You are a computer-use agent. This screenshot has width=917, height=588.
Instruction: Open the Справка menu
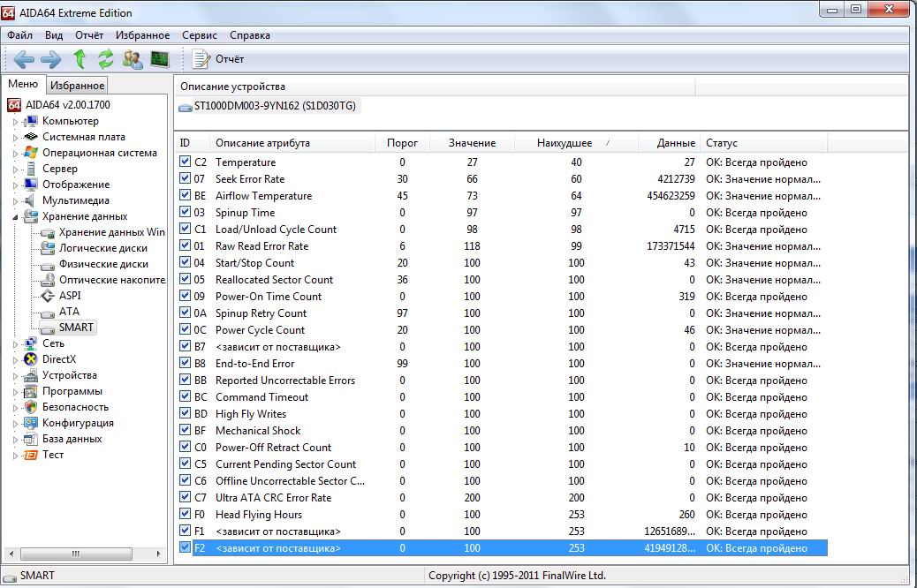point(250,35)
